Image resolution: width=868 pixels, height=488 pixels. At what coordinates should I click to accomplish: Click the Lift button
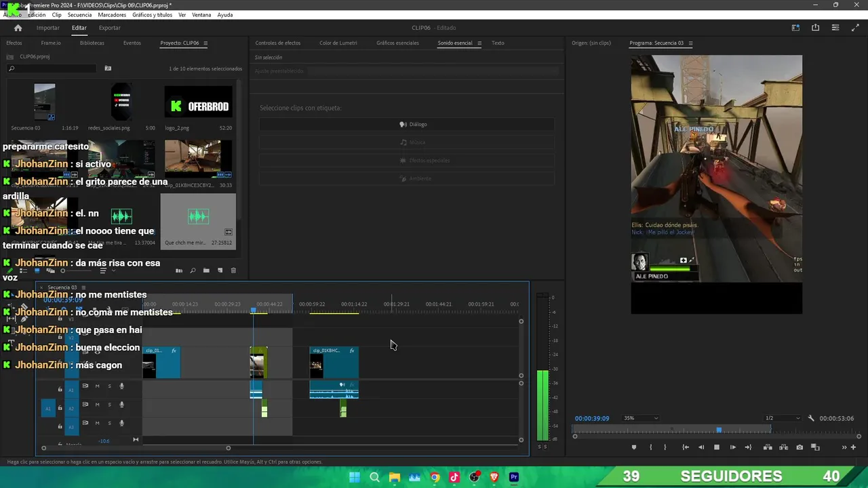768,447
